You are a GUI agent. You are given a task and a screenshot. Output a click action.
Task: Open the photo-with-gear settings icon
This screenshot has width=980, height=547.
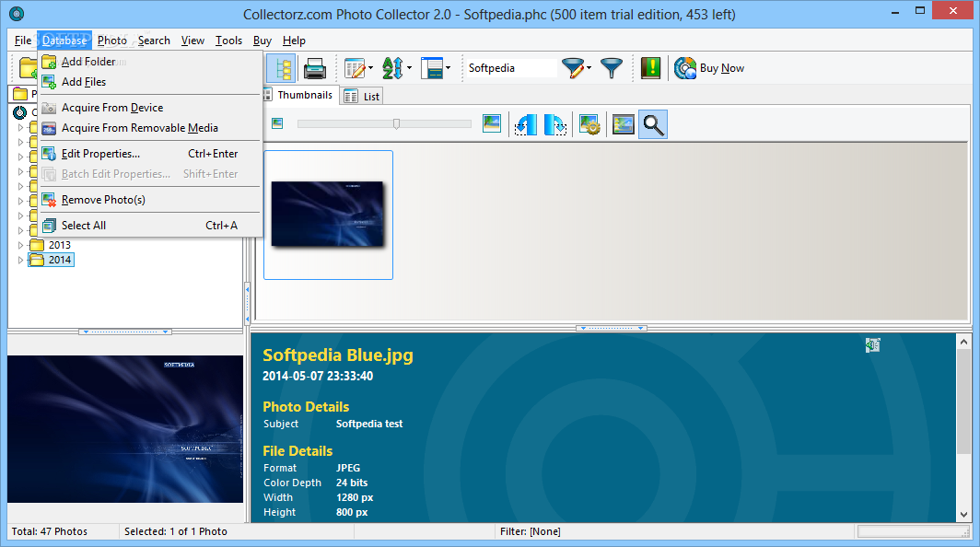click(589, 124)
